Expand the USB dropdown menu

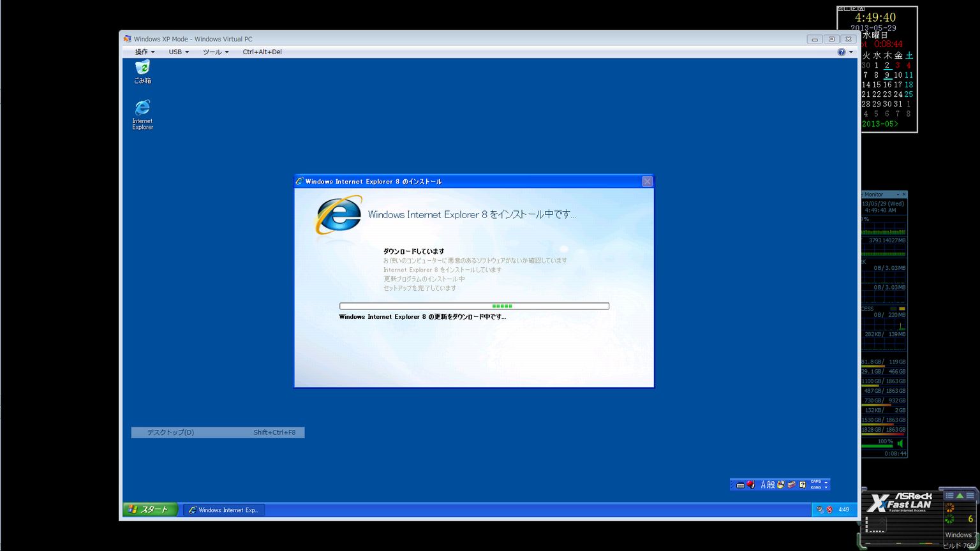179,52
